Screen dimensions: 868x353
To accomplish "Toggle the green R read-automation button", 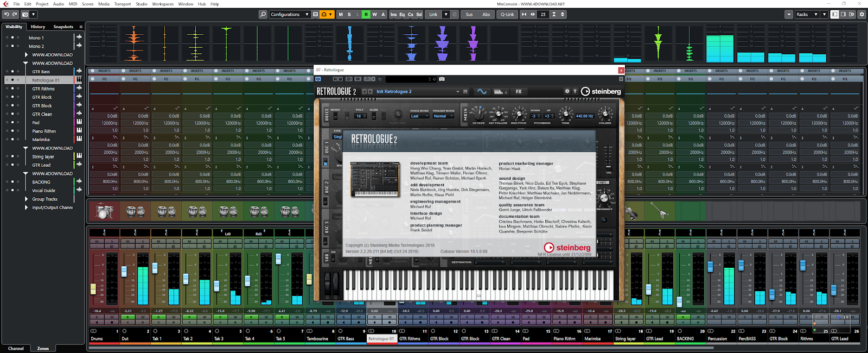I will click(366, 15).
